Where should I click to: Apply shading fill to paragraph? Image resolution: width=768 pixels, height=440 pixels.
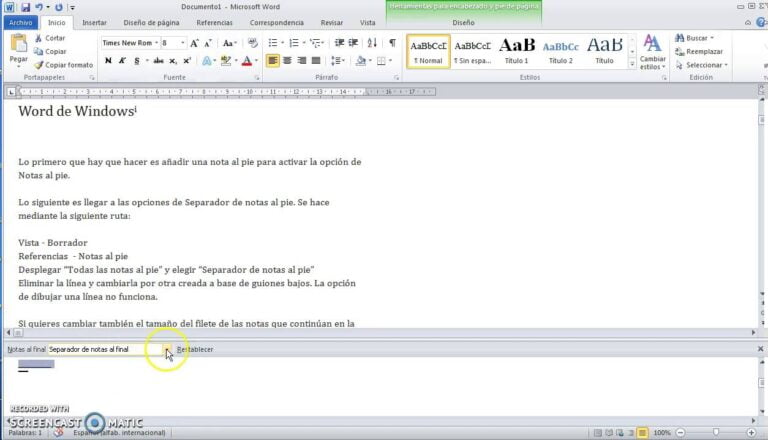pos(361,61)
